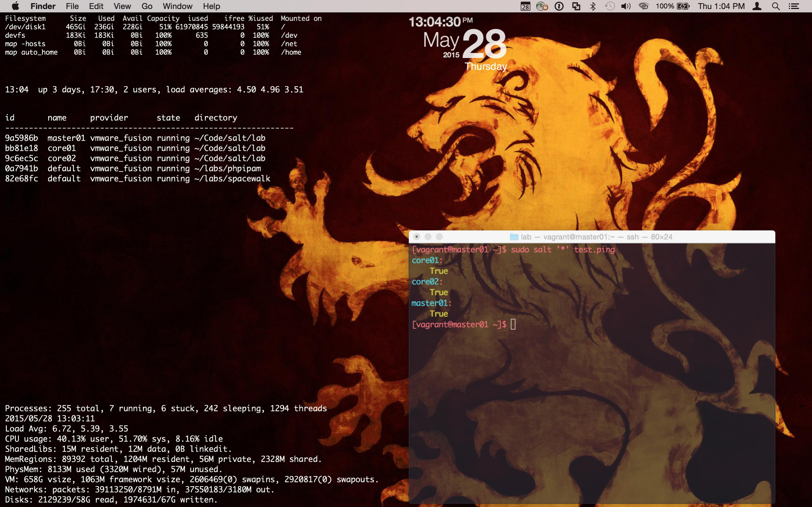Open the volume control in menu bar
This screenshot has height=507, width=812.
(x=626, y=6)
